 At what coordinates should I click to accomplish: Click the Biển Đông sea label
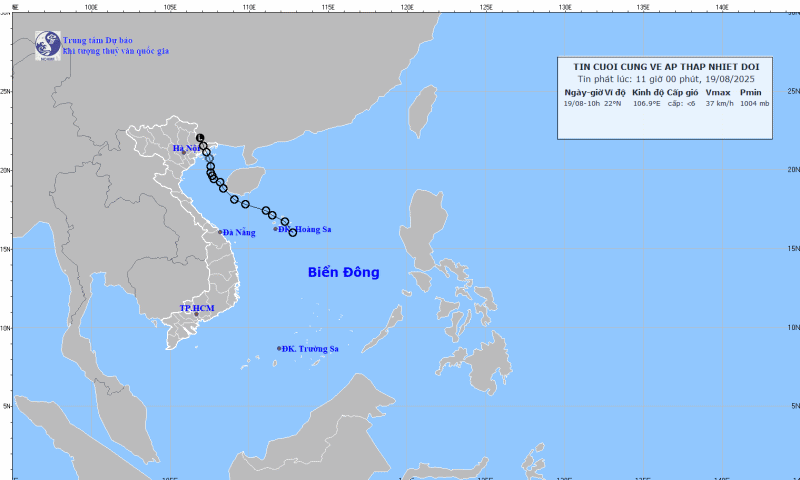pos(343,272)
